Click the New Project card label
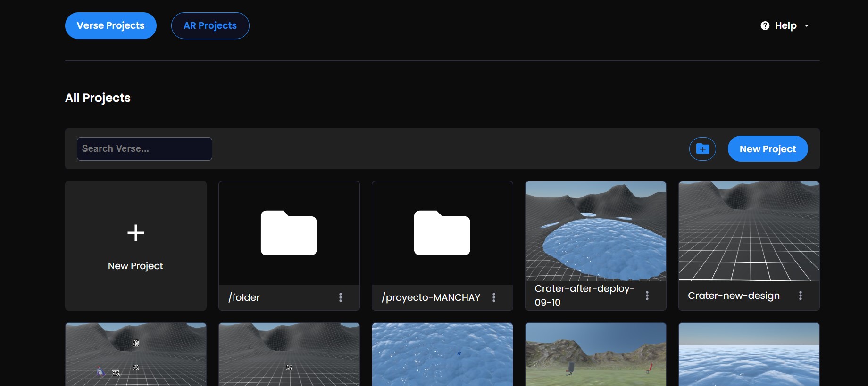This screenshot has height=386, width=868. point(136,266)
